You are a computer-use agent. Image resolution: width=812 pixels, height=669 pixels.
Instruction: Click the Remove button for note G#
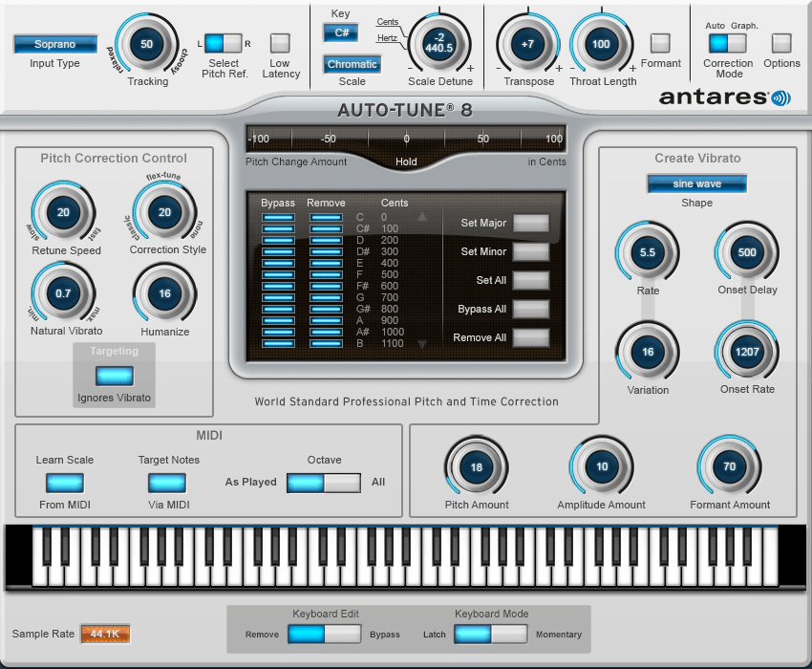326,309
